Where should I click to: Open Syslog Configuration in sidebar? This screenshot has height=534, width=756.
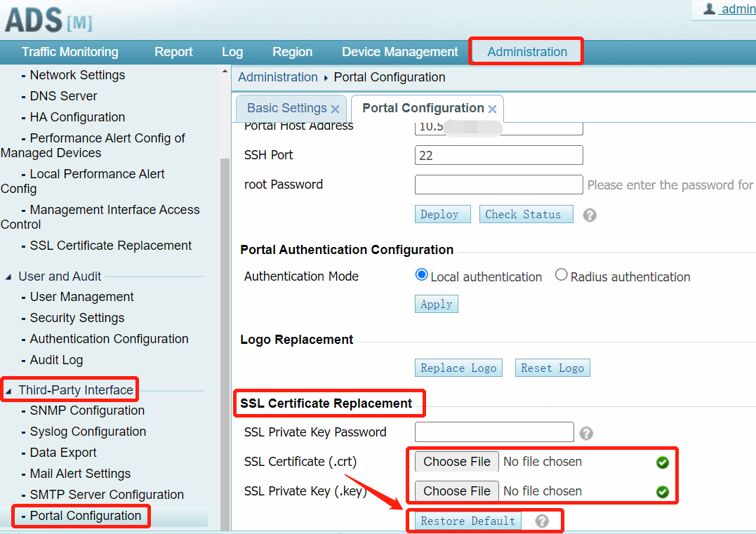point(88,432)
